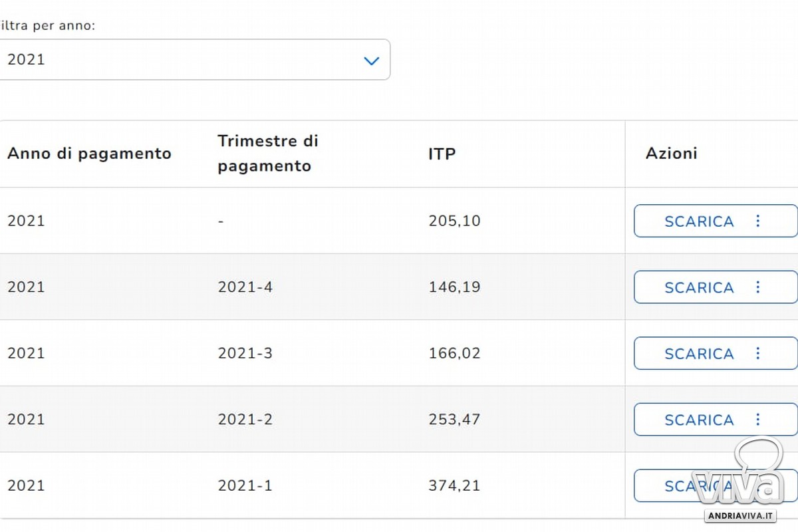
Task: Select the 374,21 ITP value cell
Action: click(x=454, y=486)
